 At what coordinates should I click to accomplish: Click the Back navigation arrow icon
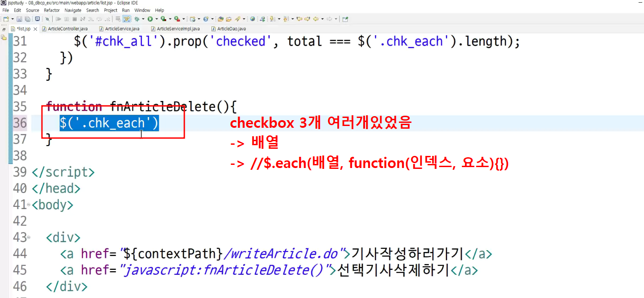point(316,19)
